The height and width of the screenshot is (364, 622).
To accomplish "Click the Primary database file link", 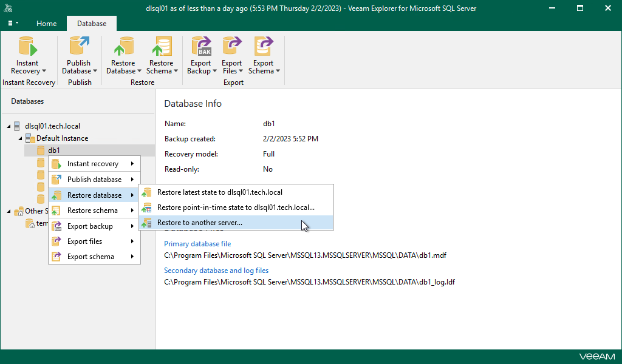I will (x=197, y=244).
